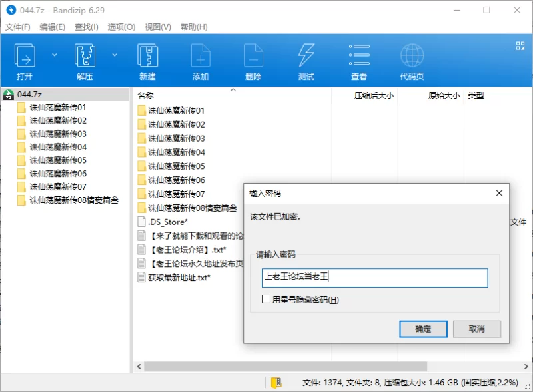This screenshot has height=392, width=533.
Task: Open the 查找(I) menu
Action: point(87,27)
